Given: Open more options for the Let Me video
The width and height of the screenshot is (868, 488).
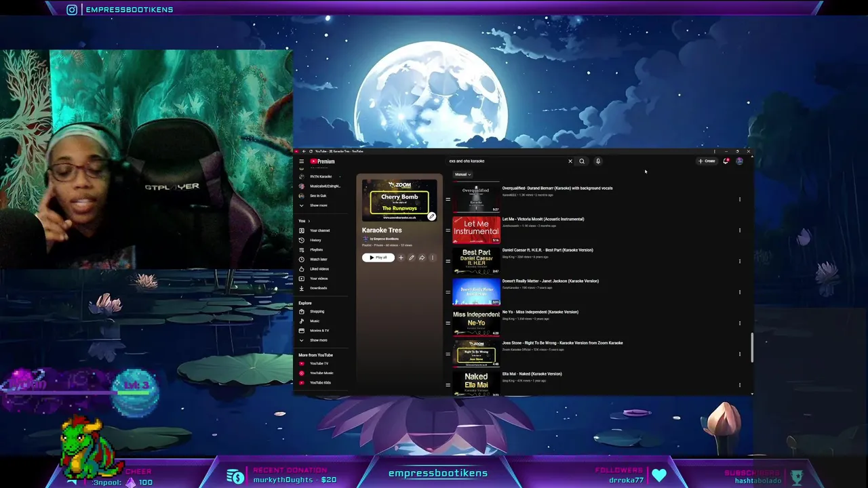Looking at the screenshot, I should pyautogui.click(x=740, y=230).
